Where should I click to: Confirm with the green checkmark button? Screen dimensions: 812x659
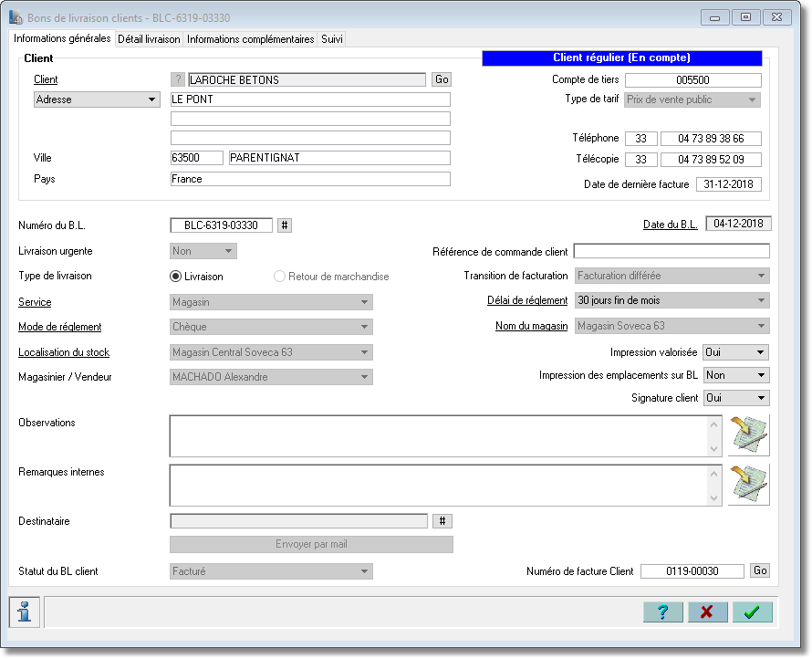(x=752, y=612)
